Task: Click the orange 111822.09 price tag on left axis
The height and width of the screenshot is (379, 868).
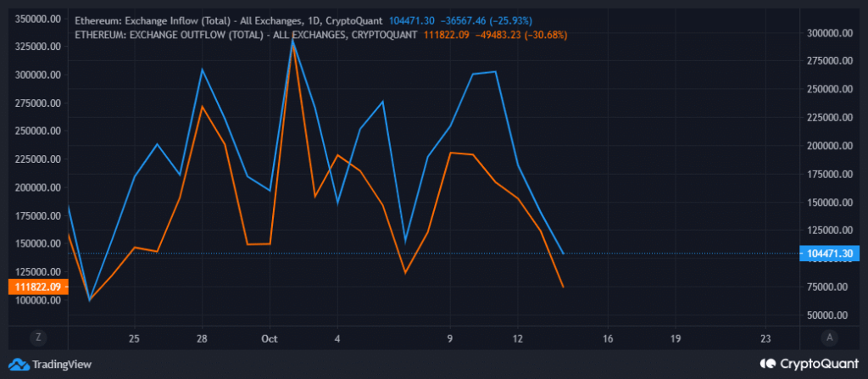Action: (x=34, y=287)
